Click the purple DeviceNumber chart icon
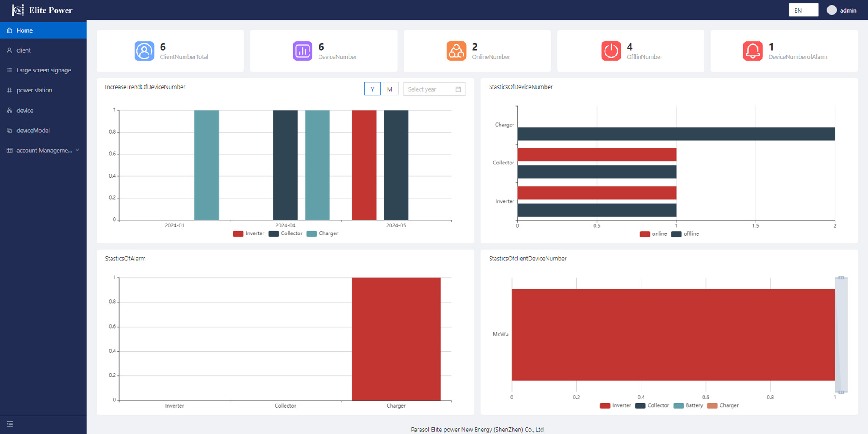 (x=302, y=51)
